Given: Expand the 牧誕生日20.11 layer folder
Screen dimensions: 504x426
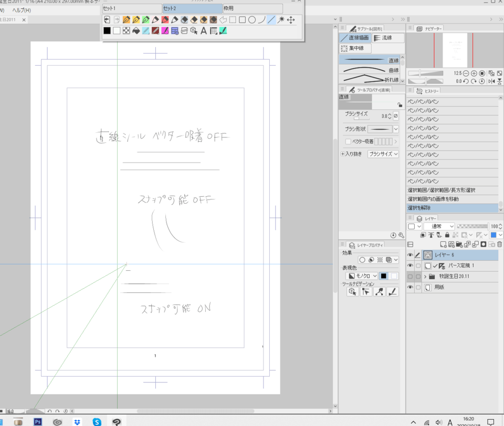Looking at the screenshot, I should click(425, 276).
